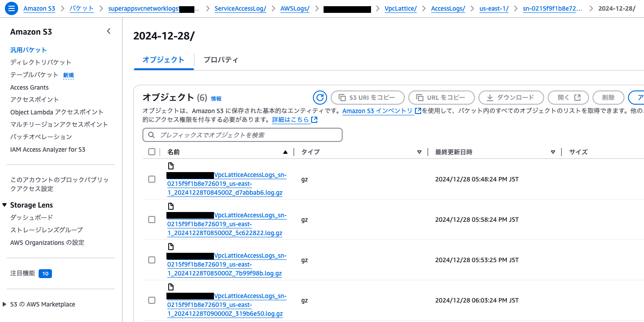The height and width of the screenshot is (322, 644).
Task: Click file icon above d7abbab6.log.gz entry
Action: [x=171, y=166]
